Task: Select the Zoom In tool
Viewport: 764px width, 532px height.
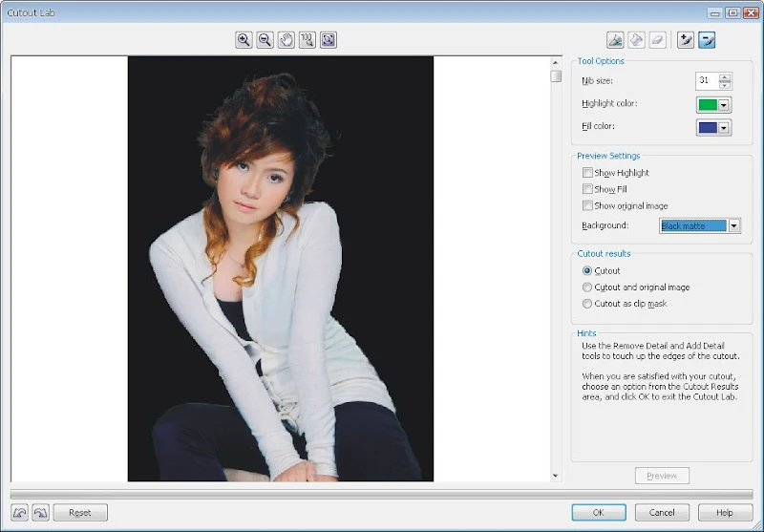Action: 244,40
